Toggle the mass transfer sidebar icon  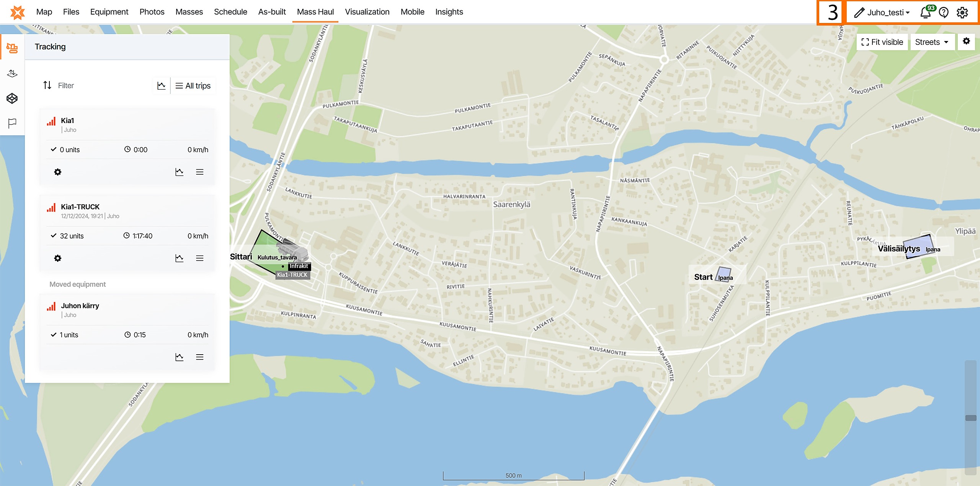click(x=12, y=73)
